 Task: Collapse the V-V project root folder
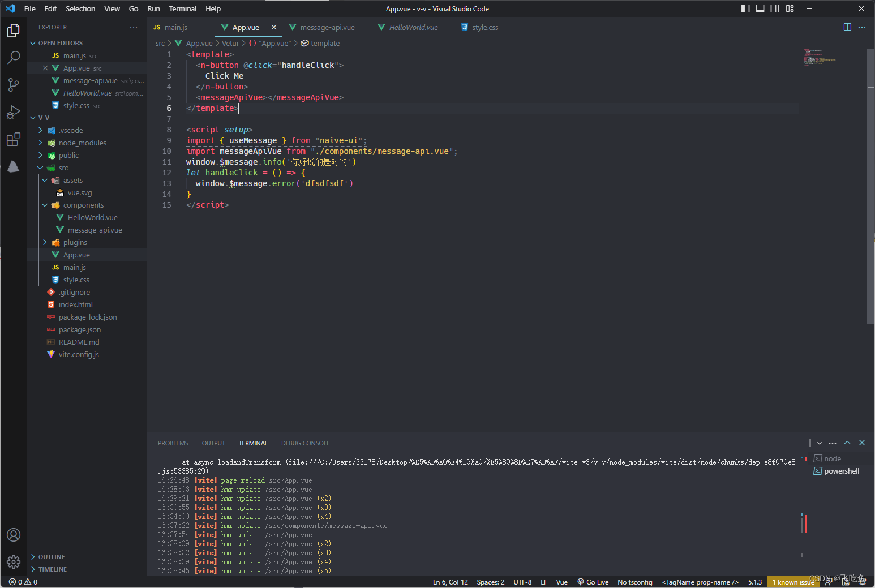coord(33,118)
